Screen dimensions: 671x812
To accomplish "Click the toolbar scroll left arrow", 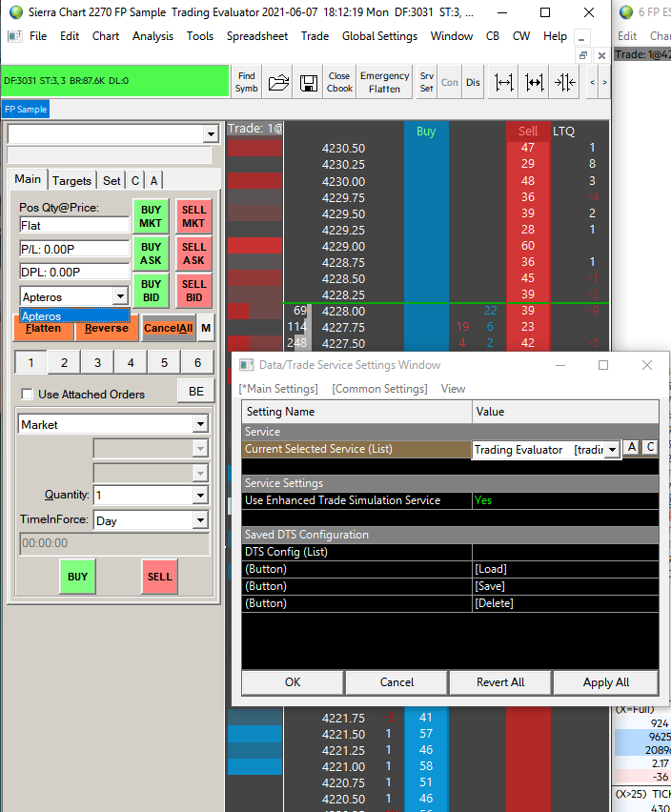I will tap(592, 82).
